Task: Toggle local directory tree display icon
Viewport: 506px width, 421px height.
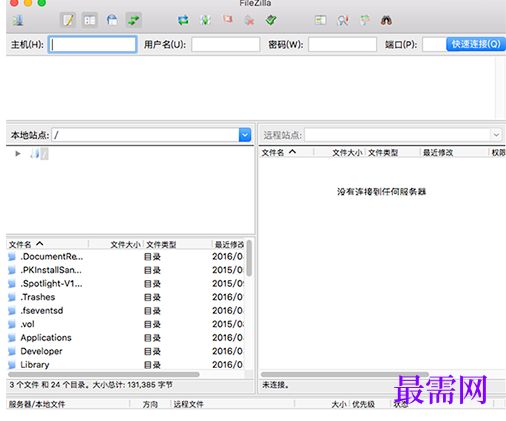Action: (90, 21)
